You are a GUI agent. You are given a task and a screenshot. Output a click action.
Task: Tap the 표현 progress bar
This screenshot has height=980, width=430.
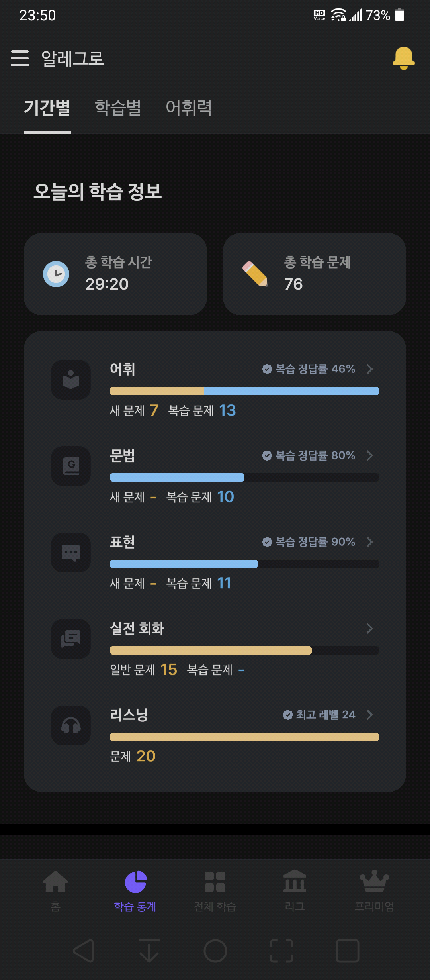point(244,564)
